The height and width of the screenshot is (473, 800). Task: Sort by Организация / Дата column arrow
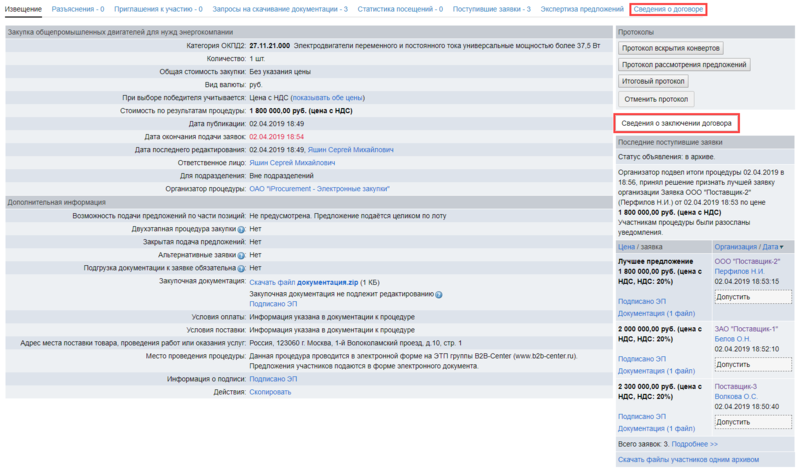tap(781, 246)
